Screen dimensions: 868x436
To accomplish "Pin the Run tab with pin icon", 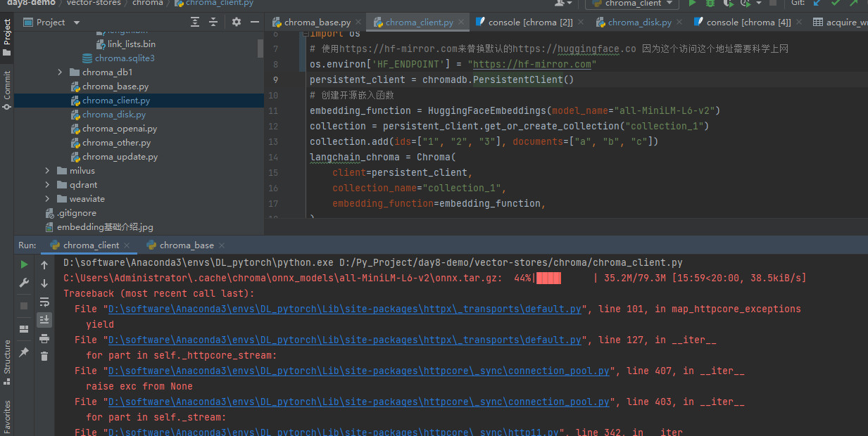I will (x=24, y=352).
